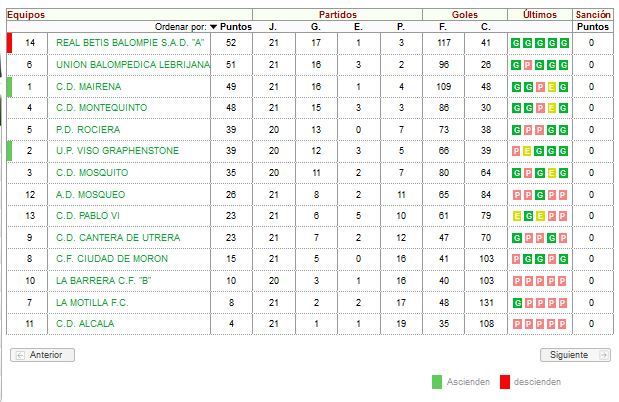Click the Últimos column header
619x402 pixels.
[x=540, y=15]
